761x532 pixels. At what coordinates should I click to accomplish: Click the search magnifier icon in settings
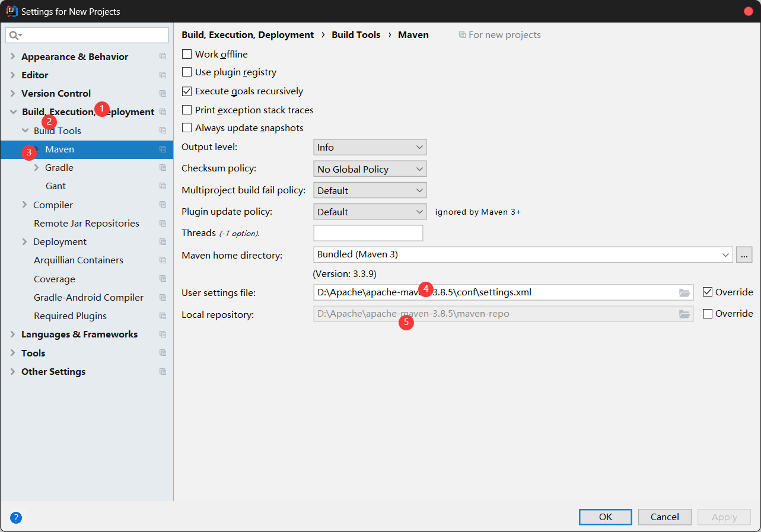tap(14, 36)
